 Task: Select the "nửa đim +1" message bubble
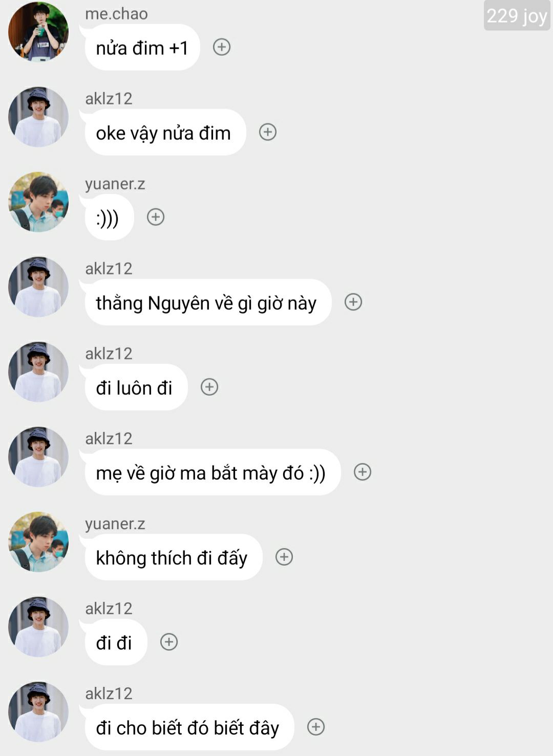point(142,48)
